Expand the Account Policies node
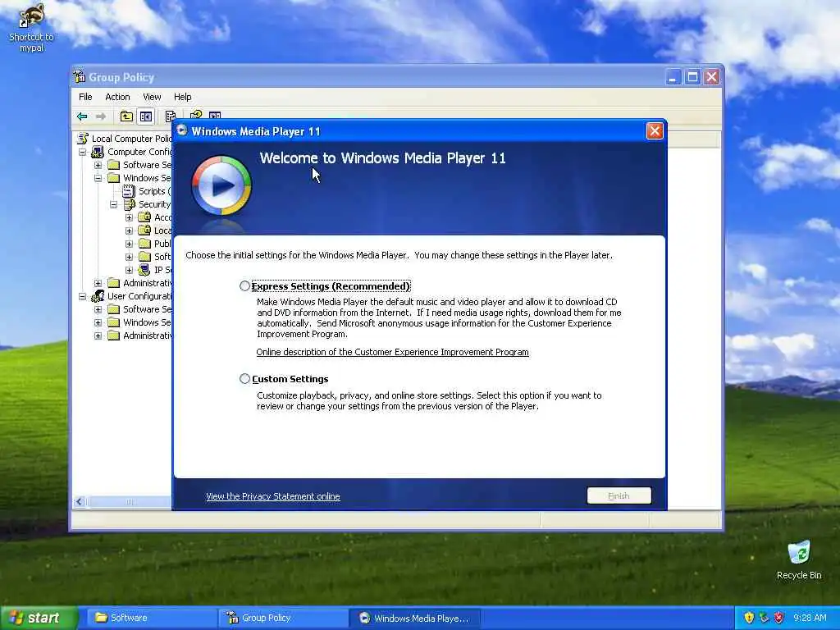The width and height of the screenshot is (840, 630). click(x=129, y=217)
